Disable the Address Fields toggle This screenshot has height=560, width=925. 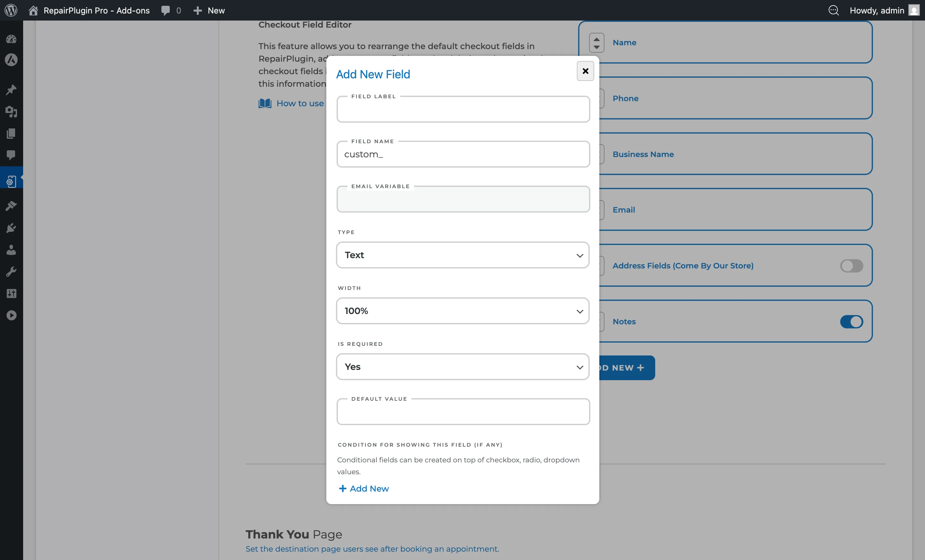[851, 266]
